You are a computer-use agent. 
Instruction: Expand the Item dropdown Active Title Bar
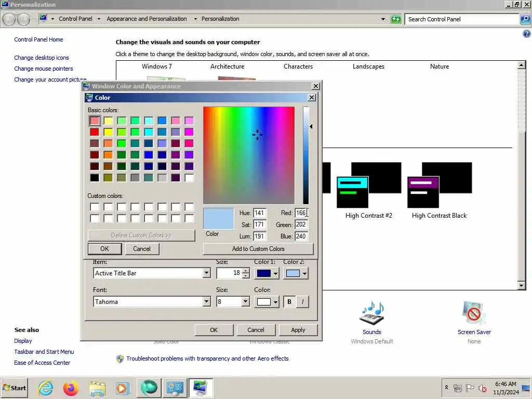206,273
